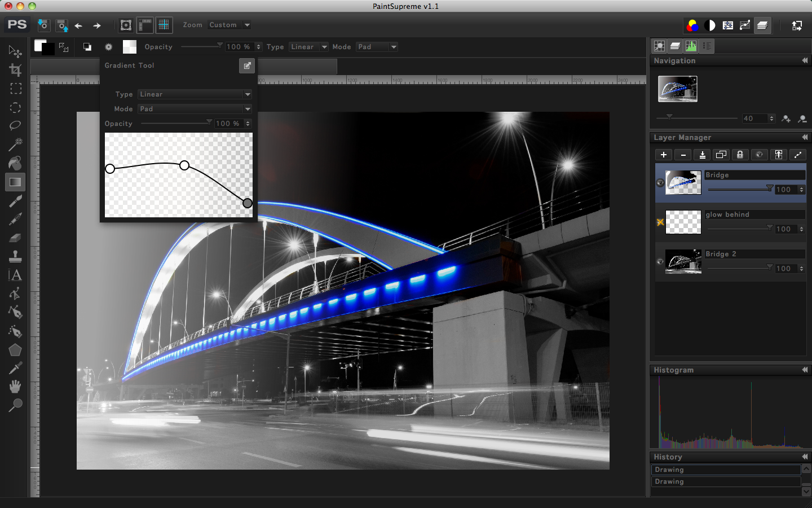Select the Crop tool
Image resolution: width=812 pixels, height=508 pixels.
15,70
